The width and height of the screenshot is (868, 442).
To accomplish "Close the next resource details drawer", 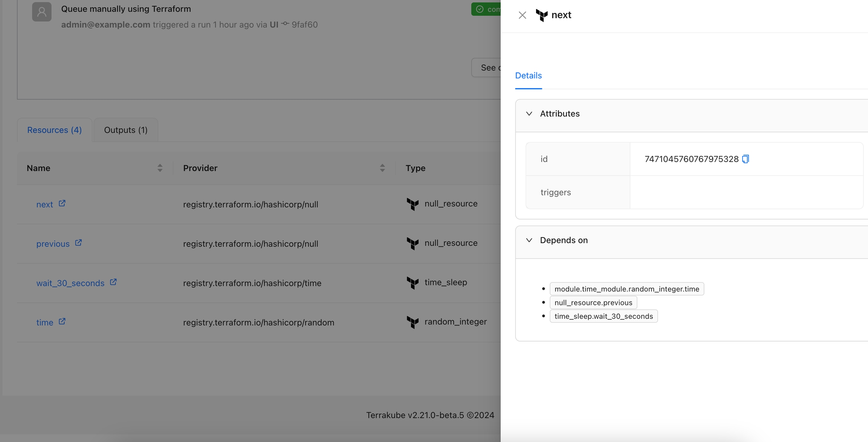I will [522, 15].
